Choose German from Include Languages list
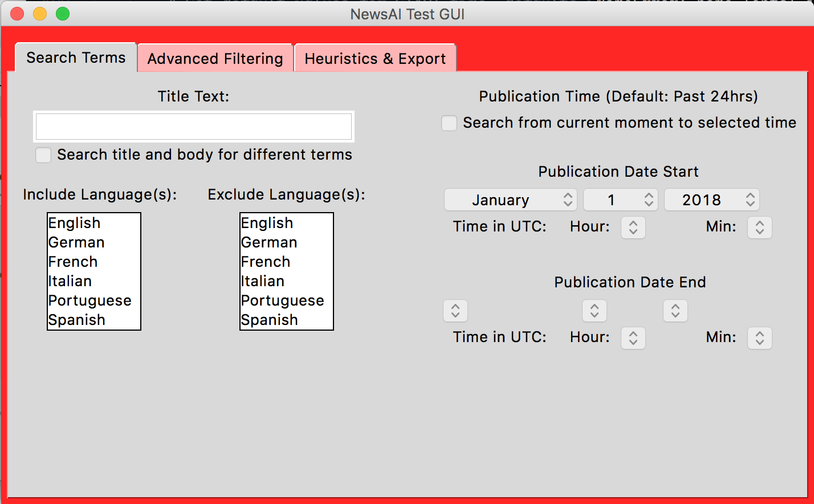The height and width of the screenshot is (504, 814). (76, 242)
